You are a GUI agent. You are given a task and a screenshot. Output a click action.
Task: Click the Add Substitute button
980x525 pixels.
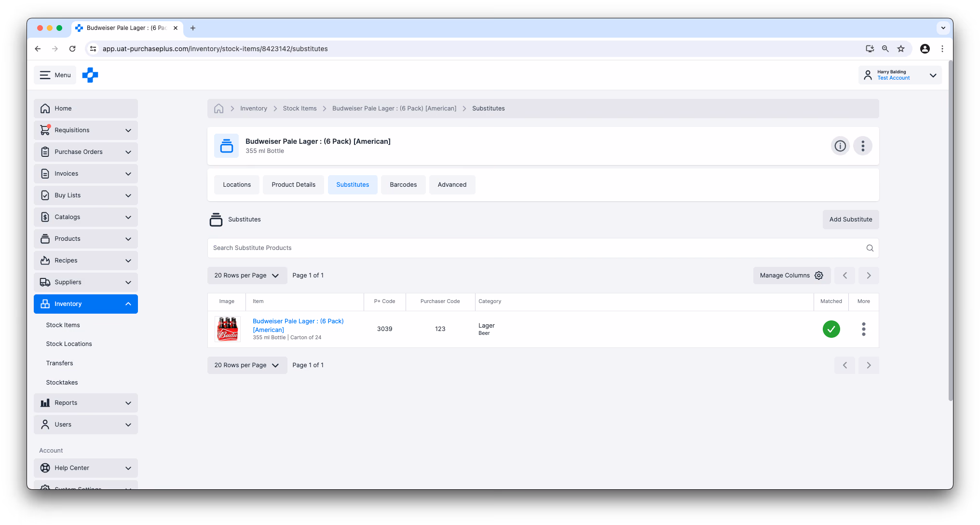[851, 220]
